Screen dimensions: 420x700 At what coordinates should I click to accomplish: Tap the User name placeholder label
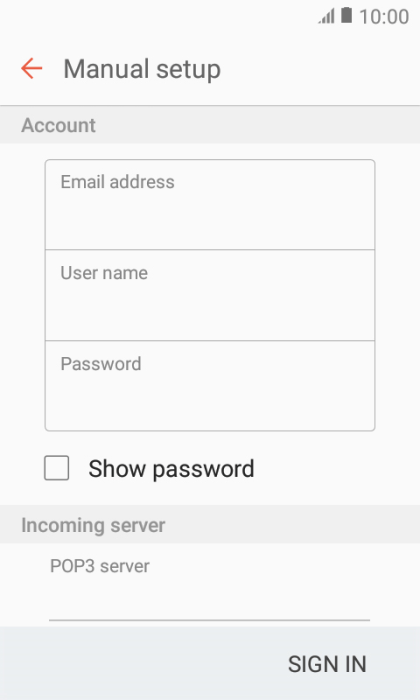click(104, 273)
